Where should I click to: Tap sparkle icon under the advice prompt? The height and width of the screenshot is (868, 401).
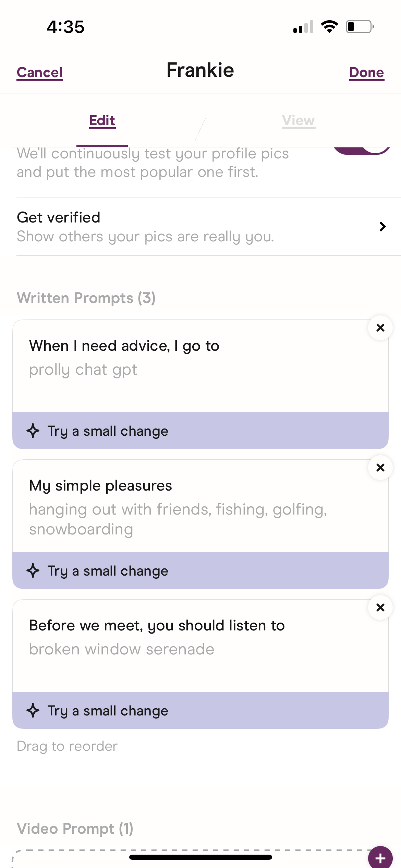pyautogui.click(x=33, y=431)
